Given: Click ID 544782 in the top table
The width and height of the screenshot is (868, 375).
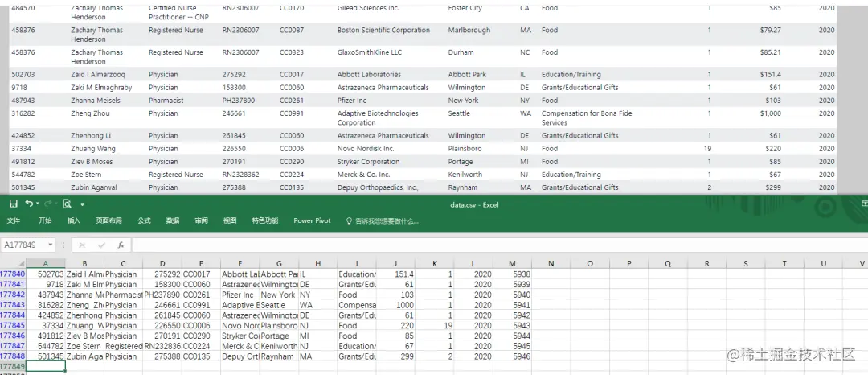Looking at the screenshot, I should pyautogui.click(x=23, y=175).
